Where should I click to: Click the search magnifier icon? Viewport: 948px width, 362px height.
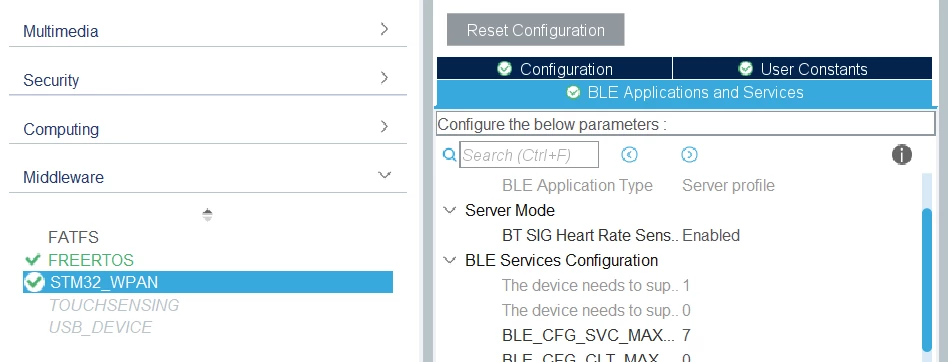pyautogui.click(x=449, y=155)
